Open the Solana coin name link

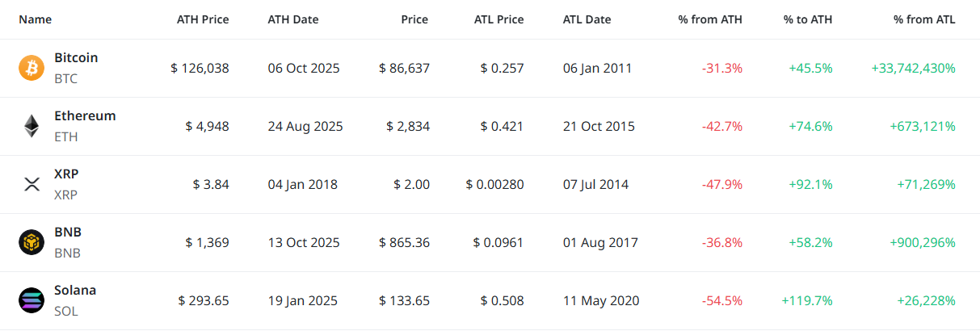(75, 291)
